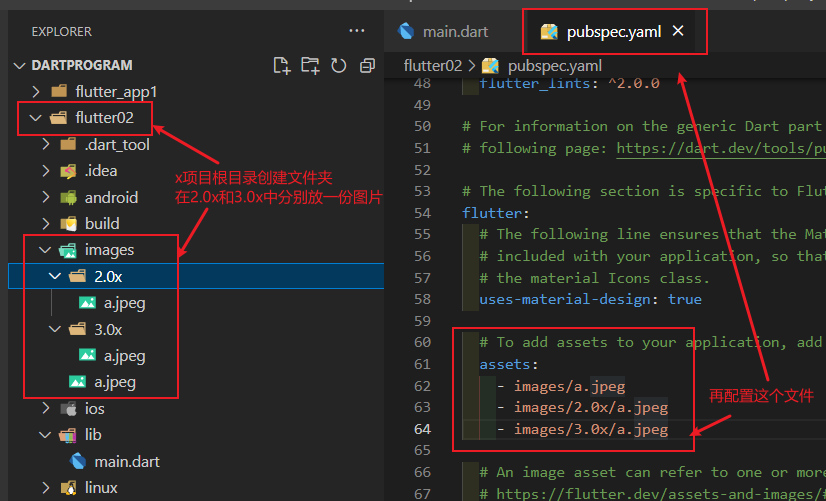Viewport: 826px width, 501px height.
Task: Expand the .idea folder
Action: (x=46, y=171)
